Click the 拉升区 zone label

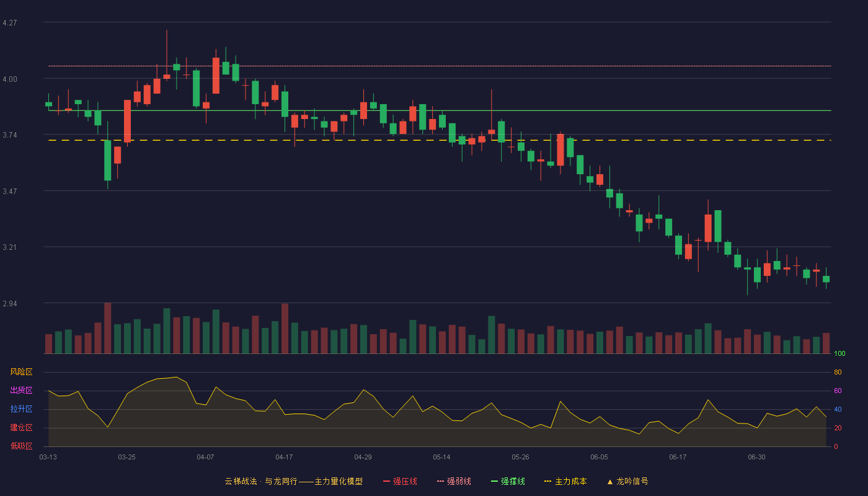point(21,409)
